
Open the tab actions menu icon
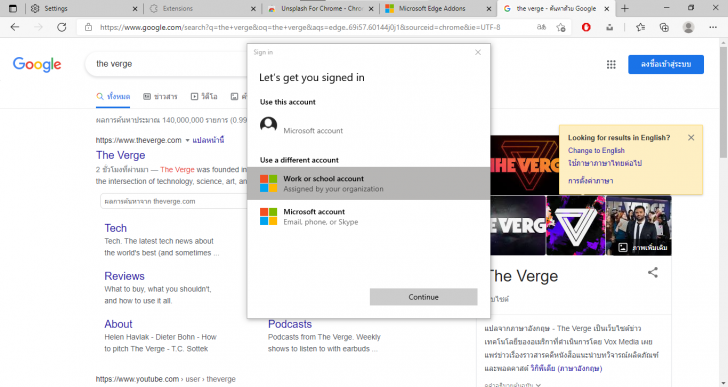pyautogui.click(x=13, y=8)
